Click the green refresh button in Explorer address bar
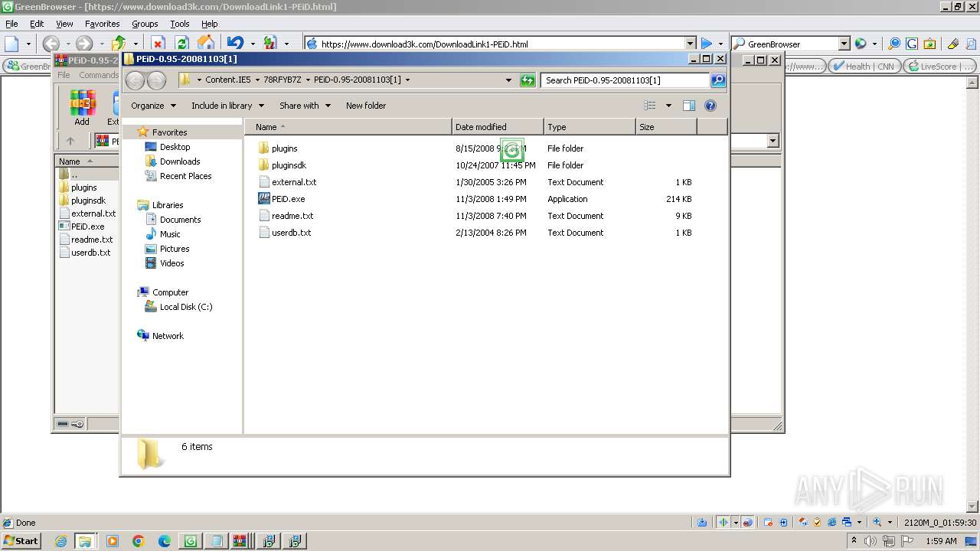The image size is (980, 551). [x=528, y=80]
